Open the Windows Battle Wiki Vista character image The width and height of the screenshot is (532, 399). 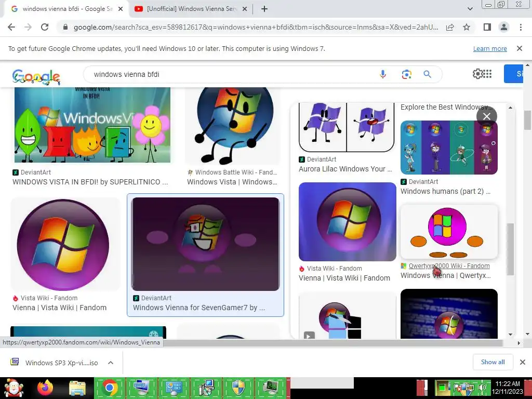(x=233, y=126)
